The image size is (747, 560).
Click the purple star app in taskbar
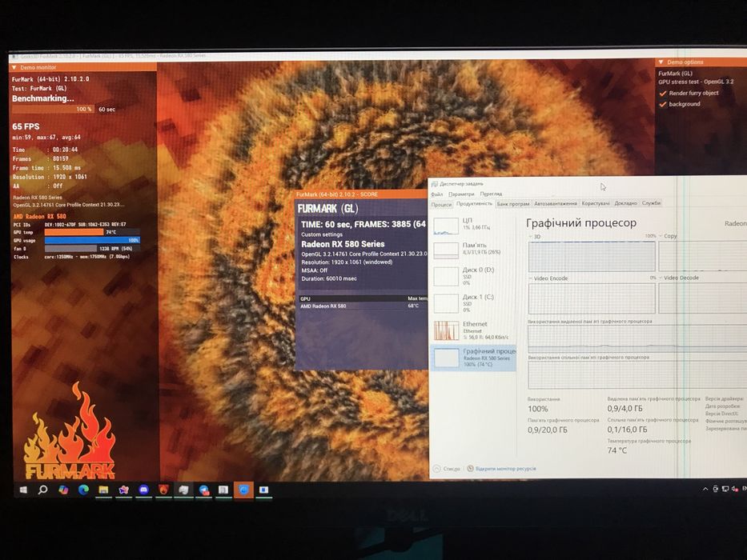123,490
